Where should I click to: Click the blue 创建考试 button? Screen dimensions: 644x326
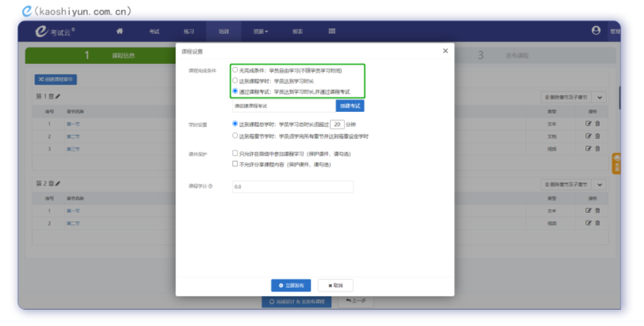pyautogui.click(x=350, y=105)
